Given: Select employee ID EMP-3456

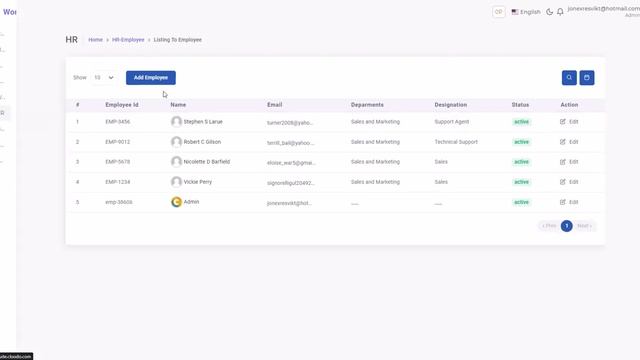Looking at the screenshot, I should 118,122.
